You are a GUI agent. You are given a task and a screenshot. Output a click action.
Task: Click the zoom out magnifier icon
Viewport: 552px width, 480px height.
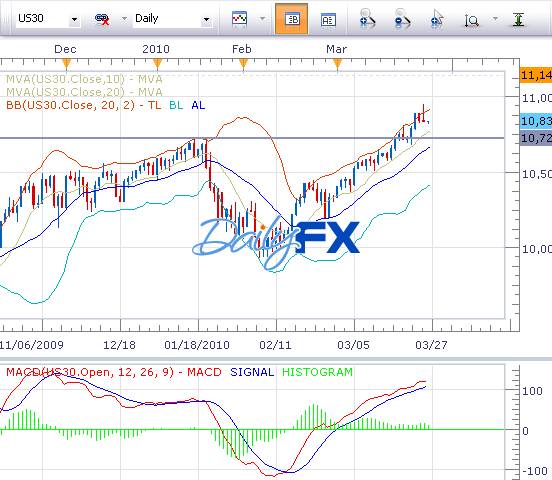pyautogui.click(x=402, y=19)
